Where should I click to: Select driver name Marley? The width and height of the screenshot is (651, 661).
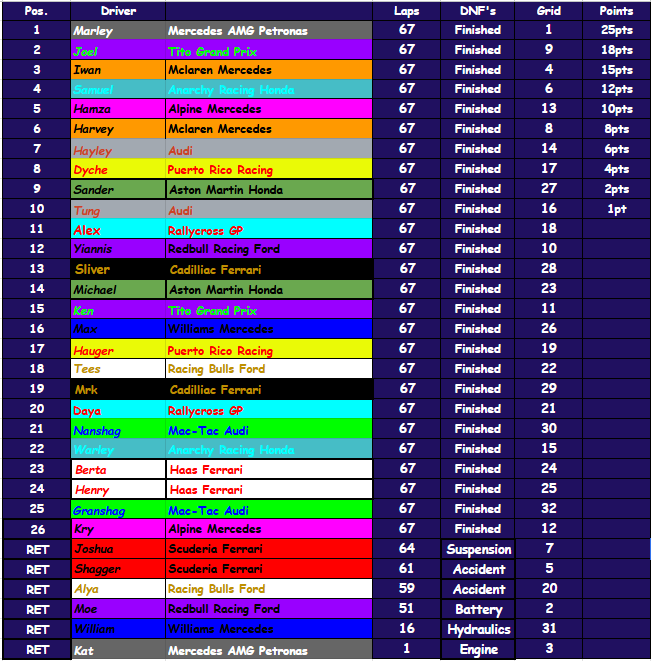coord(93,31)
